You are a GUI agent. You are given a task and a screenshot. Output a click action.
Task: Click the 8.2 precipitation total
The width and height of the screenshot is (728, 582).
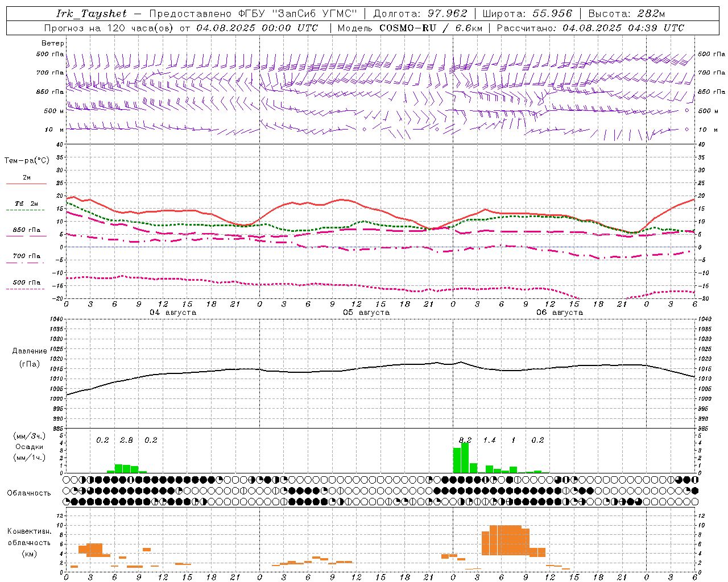(x=465, y=440)
